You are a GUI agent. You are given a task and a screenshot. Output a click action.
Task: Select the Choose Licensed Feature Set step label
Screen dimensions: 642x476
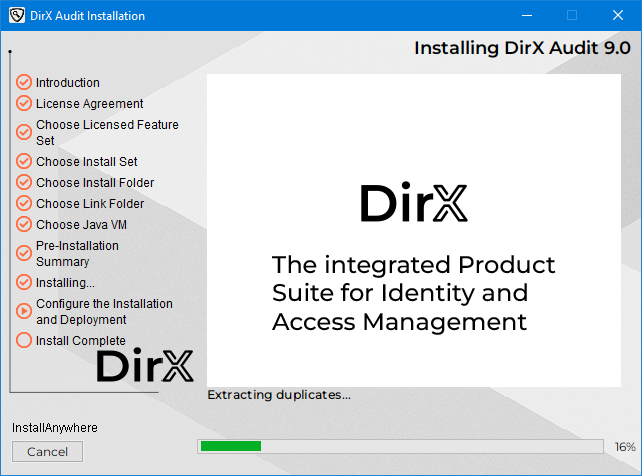coord(107,132)
